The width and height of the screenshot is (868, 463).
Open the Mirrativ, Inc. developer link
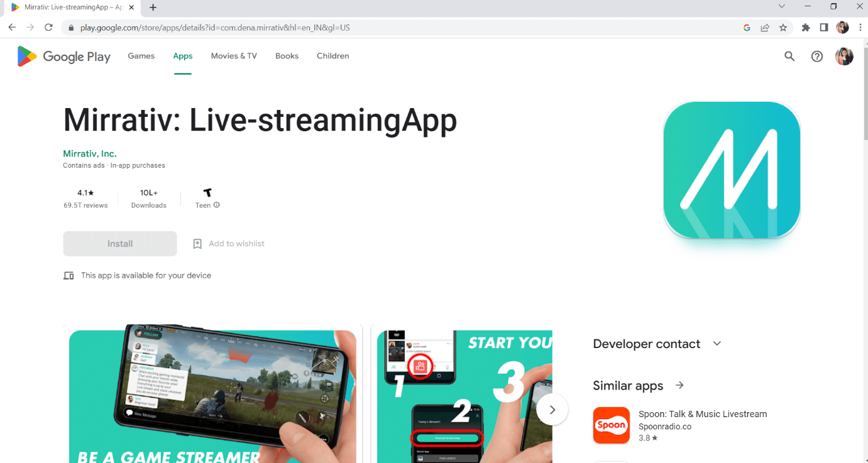[90, 154]
